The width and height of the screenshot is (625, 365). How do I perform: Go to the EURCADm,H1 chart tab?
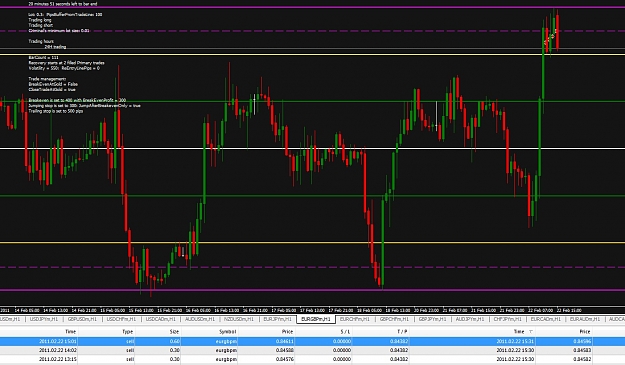coord(546,319)
